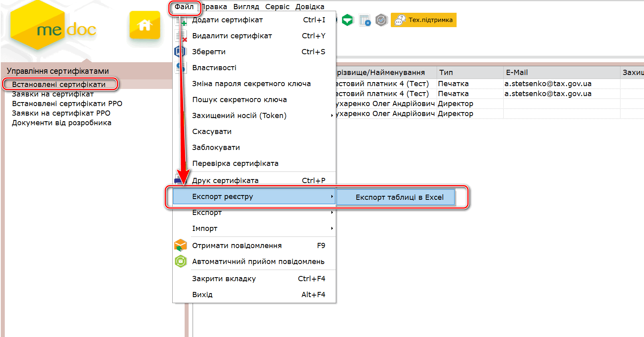Expand the Захищений носій (Token) submenu arrow
The image size is (644, 337).
click(x=332, y=116)
